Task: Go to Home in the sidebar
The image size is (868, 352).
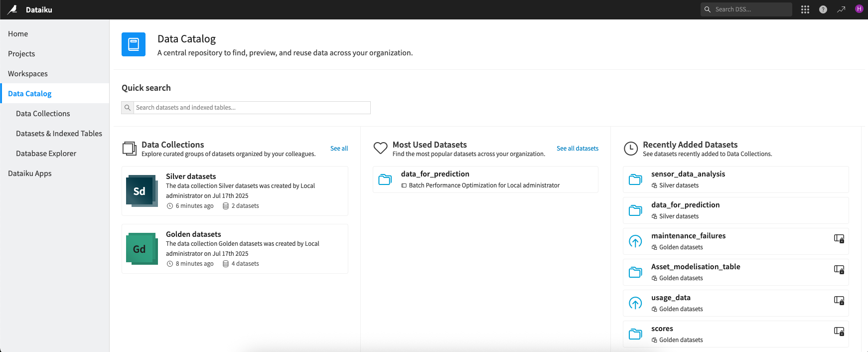Action: pyautogui.click(x=55, y=34)
